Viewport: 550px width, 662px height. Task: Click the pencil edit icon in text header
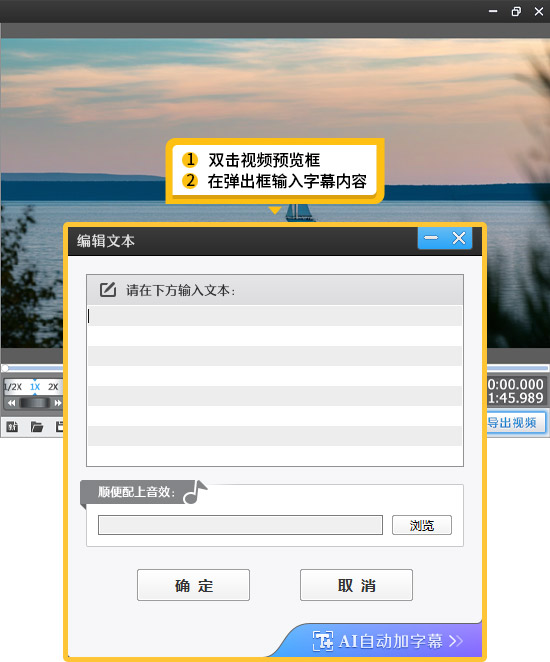[108, 290]
